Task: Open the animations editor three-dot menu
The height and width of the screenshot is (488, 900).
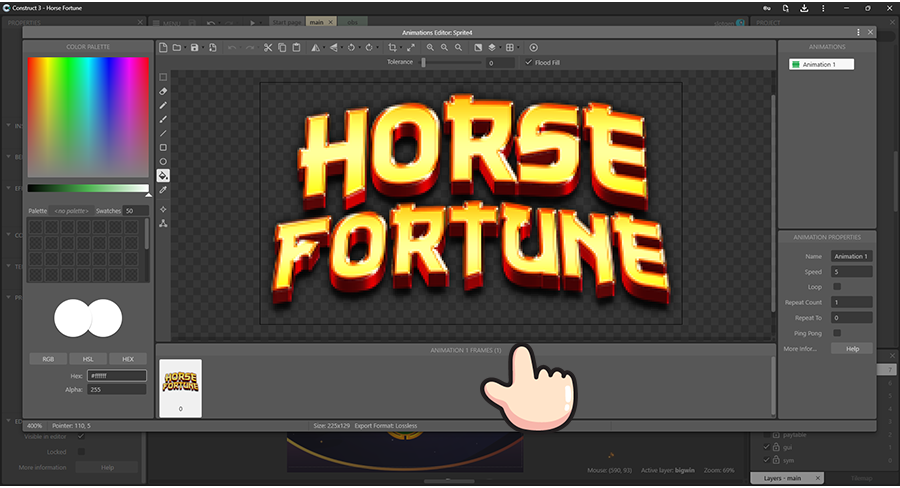Action: click(857, 32)
